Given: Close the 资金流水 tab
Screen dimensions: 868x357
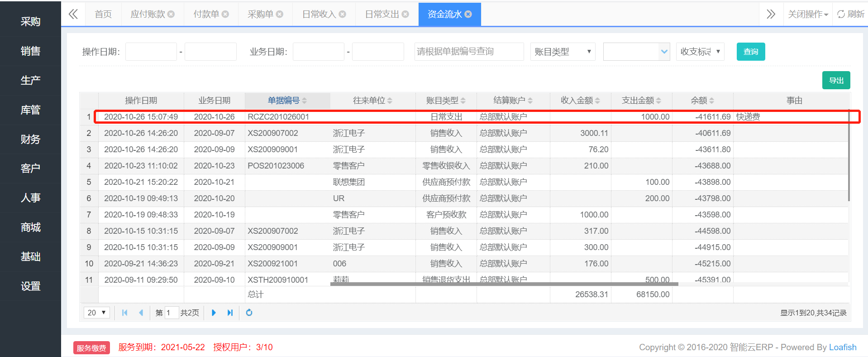Looking at the screenshot, I should click(468, 14).
